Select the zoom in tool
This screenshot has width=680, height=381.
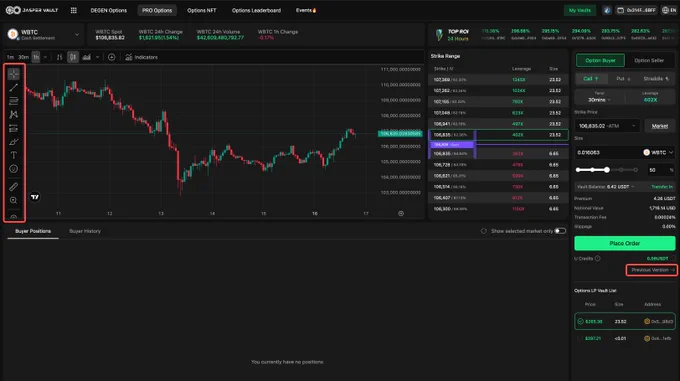(x=13, y=200)
